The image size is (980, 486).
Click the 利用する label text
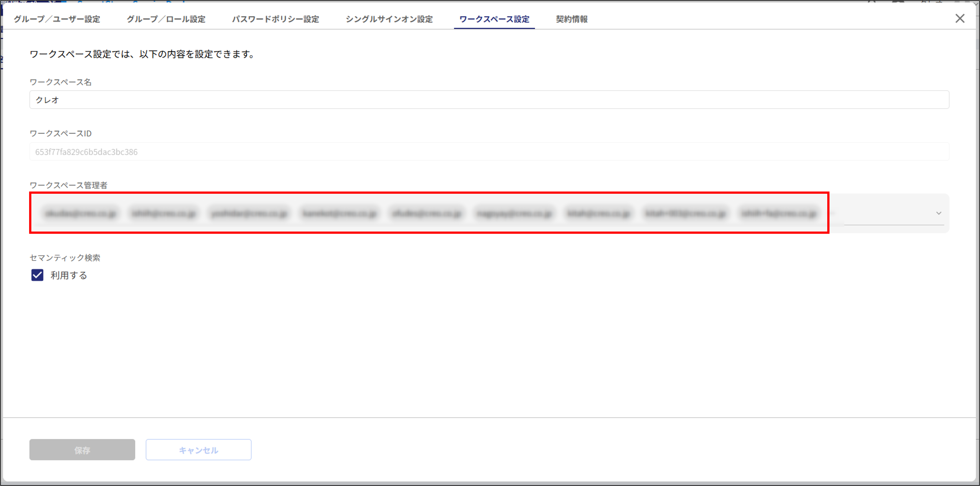tap(69, 275)
